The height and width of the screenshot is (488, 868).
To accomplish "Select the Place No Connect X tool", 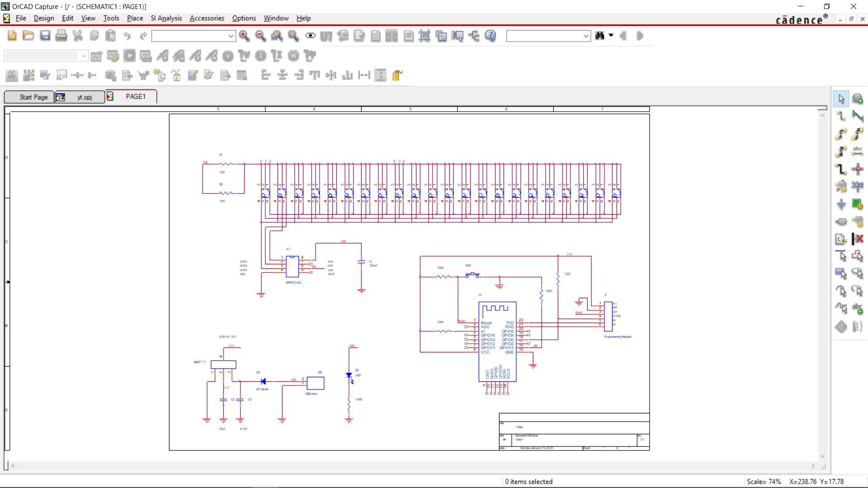I will coord(858,239).
